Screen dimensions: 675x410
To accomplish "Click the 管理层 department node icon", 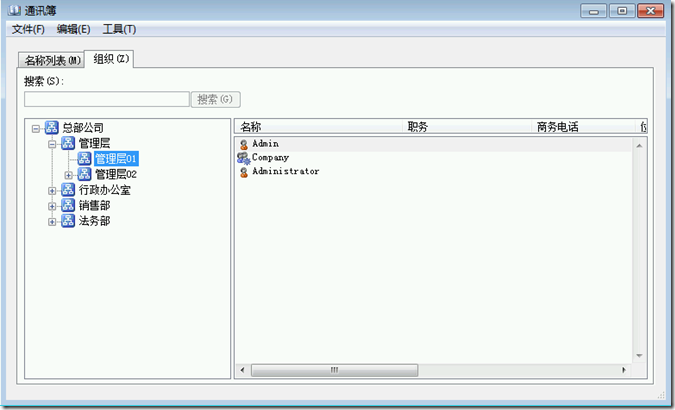I will click(68, 144).
